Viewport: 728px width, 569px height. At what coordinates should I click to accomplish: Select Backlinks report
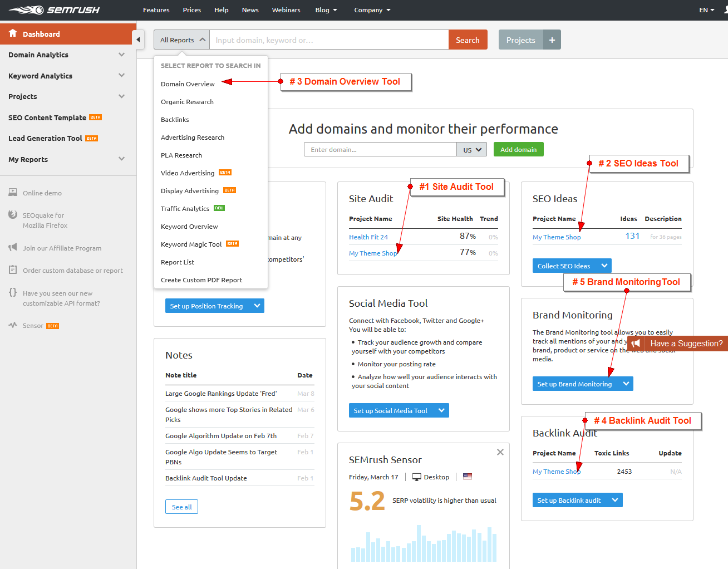point(175,120)
